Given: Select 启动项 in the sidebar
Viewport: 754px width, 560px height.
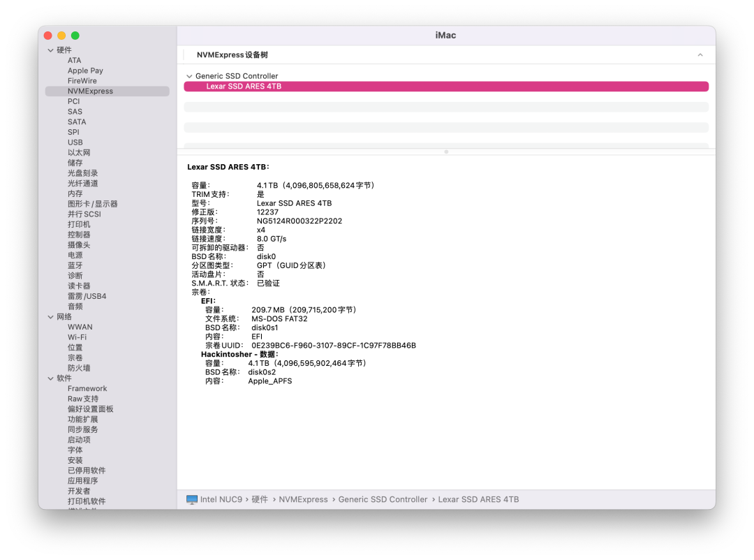Looking at the screenshot, I should (x=79, y=440).
